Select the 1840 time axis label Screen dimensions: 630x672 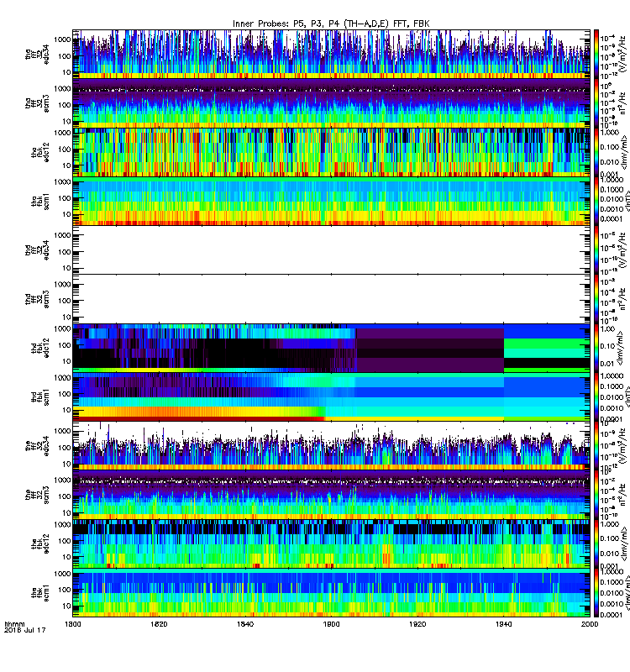[245, 624]
